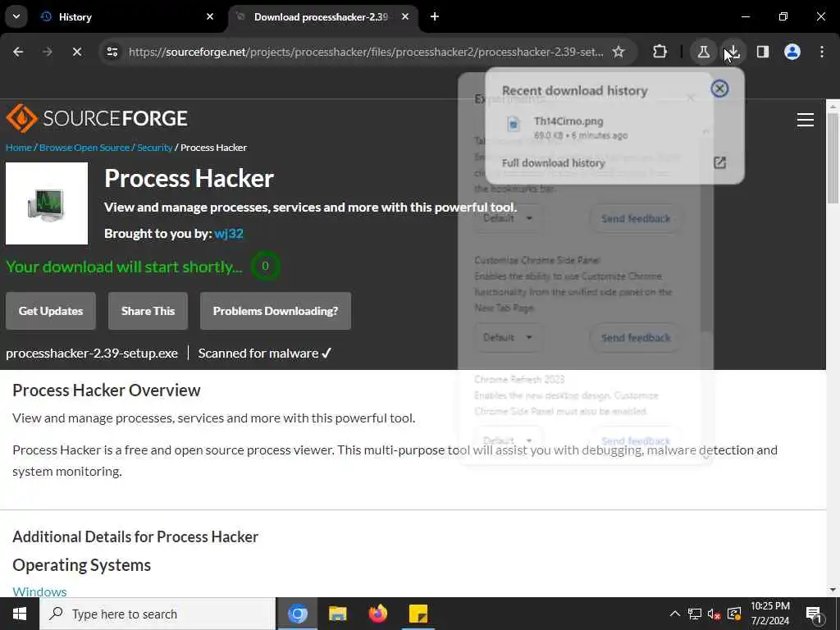Close the Recent download history popup

click(719, 89)
